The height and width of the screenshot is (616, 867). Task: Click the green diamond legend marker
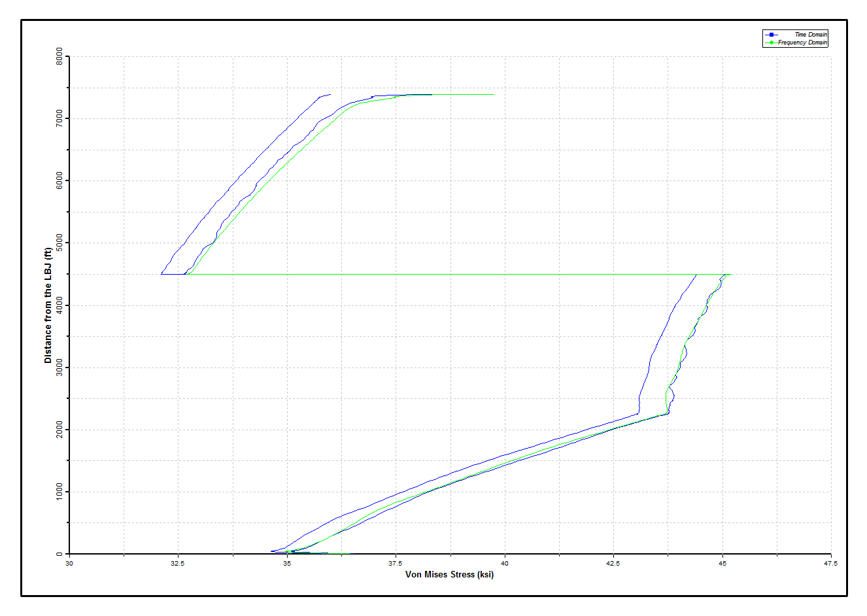tap(772, 43)
